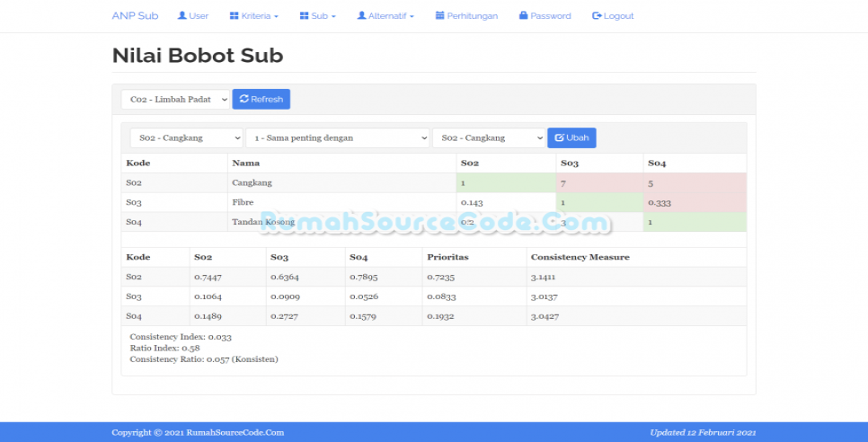Image resolution: width=868 pixels, height=442 pixels.
Task: Open the User menu item
Action: click(x=193, y=16)
